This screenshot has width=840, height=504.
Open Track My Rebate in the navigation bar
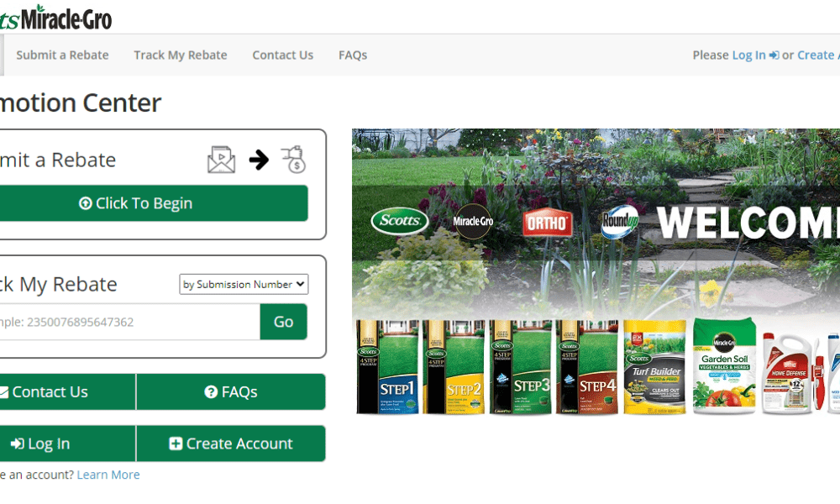point(181,55)
